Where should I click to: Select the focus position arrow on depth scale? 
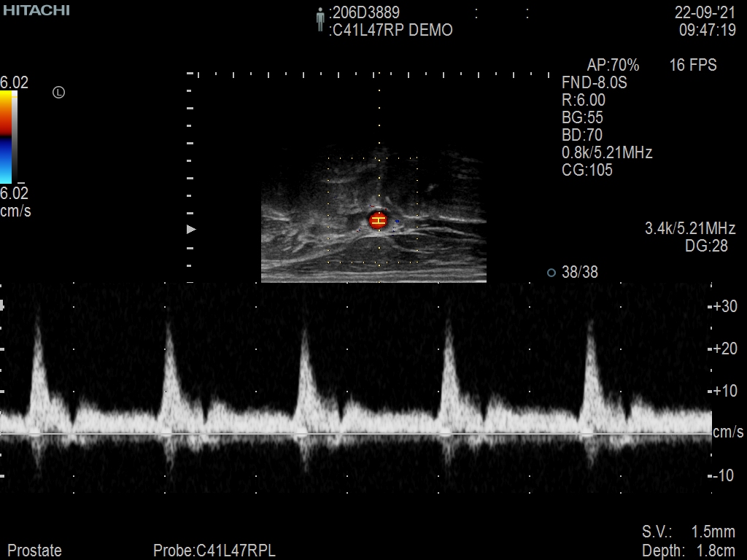(191, 229)
